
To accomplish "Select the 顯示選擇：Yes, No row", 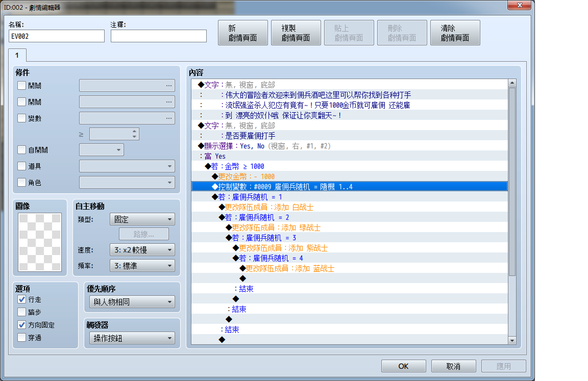I will click(x=350, y=146).
